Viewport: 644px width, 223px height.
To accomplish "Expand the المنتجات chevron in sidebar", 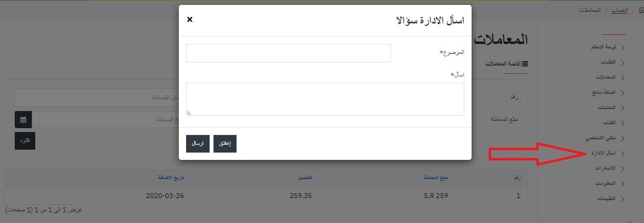I will point(623,108).
